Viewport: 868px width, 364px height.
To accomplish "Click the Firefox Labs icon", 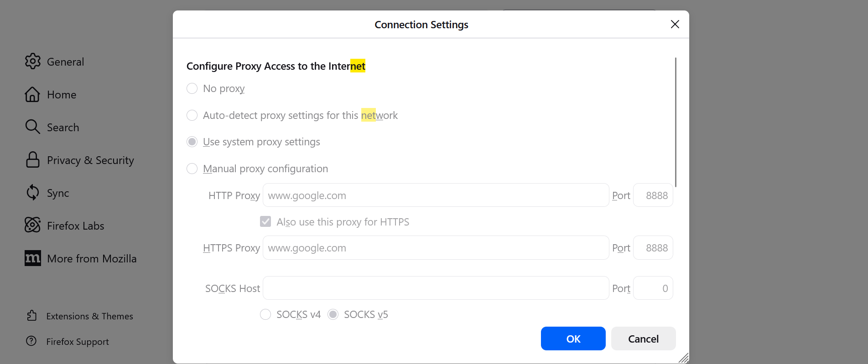I will [32, 225].
